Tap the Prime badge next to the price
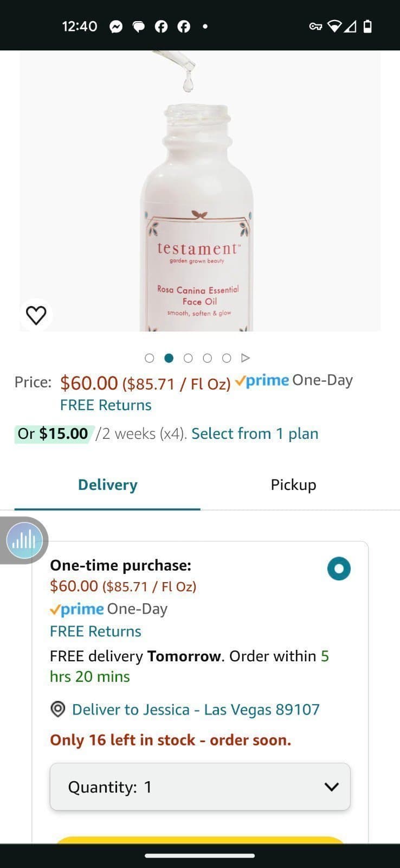Viewport: 400px width, 868px height. 262,380
